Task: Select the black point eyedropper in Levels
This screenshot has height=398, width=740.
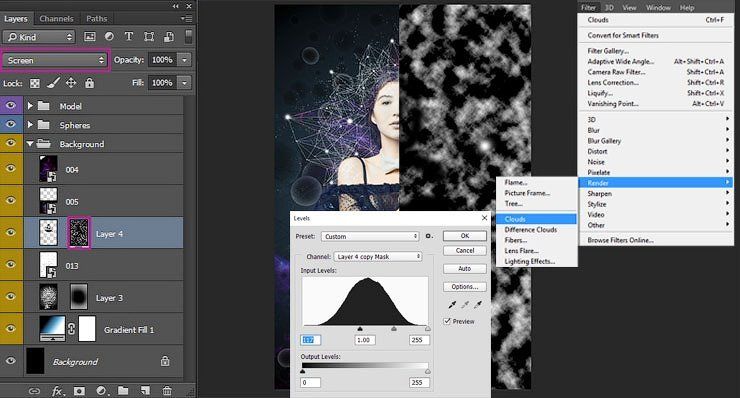Action: coord(452,305)
